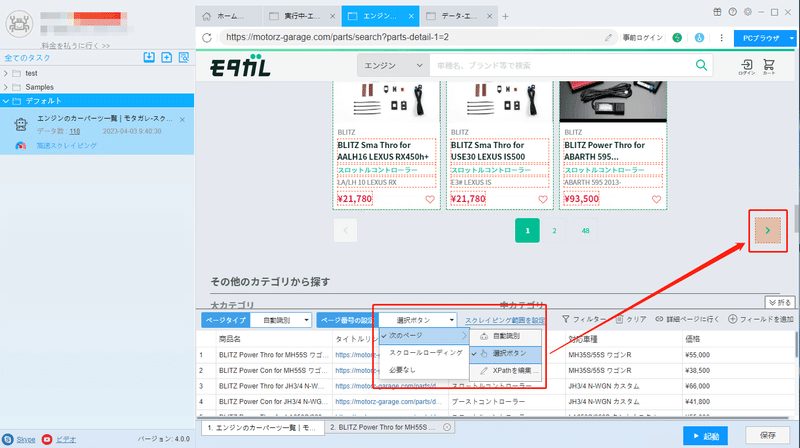Click the website search input field
Screen dimensions: 800x448
point(561,65)
